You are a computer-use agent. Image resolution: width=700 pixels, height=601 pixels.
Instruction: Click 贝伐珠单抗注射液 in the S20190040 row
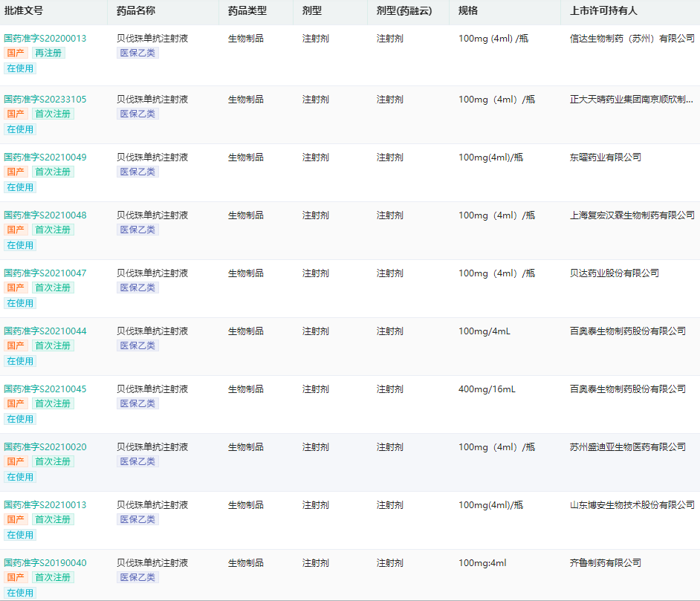click(x=152, y=563)
